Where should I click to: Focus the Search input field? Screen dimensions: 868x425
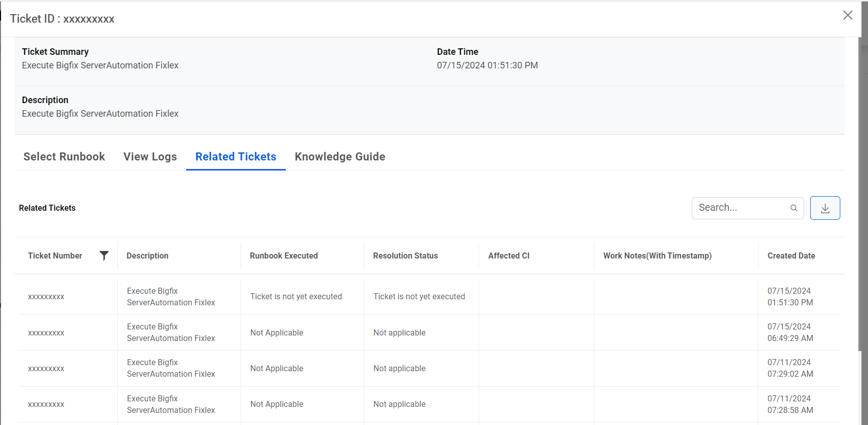click(x=740, y=208)
